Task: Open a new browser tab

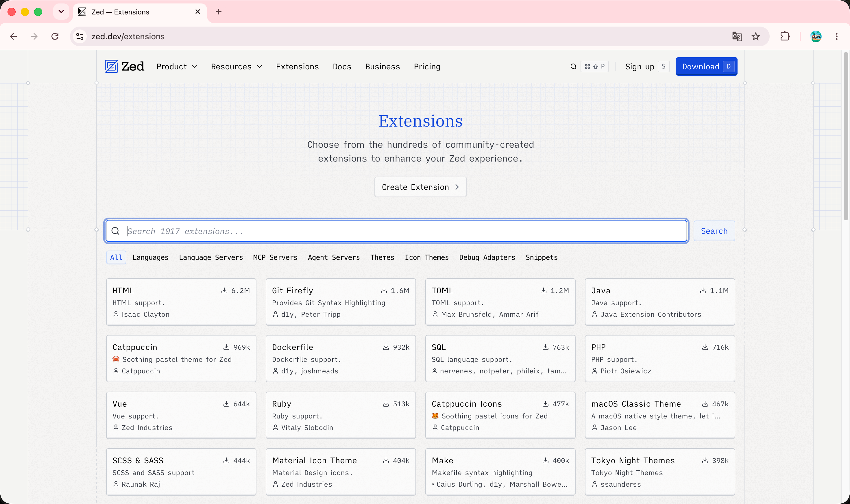Action: 219,12
